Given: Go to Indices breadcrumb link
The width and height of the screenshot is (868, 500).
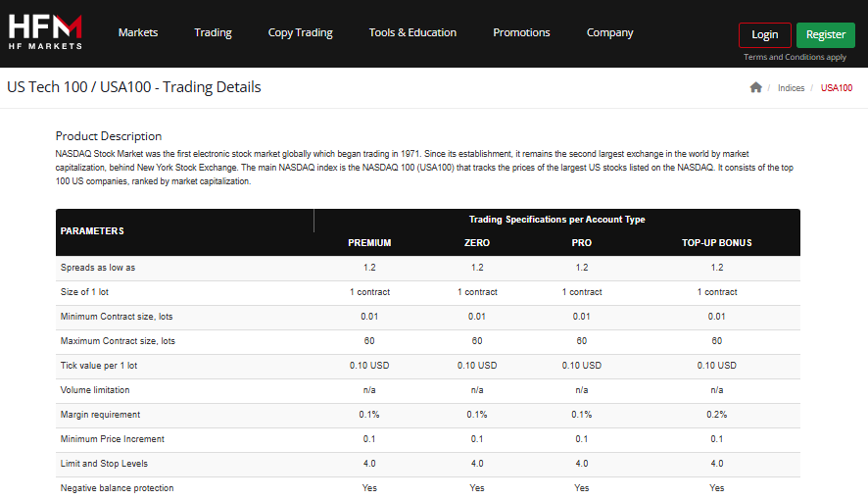Looking at the screenshot, I should [791, 88].
